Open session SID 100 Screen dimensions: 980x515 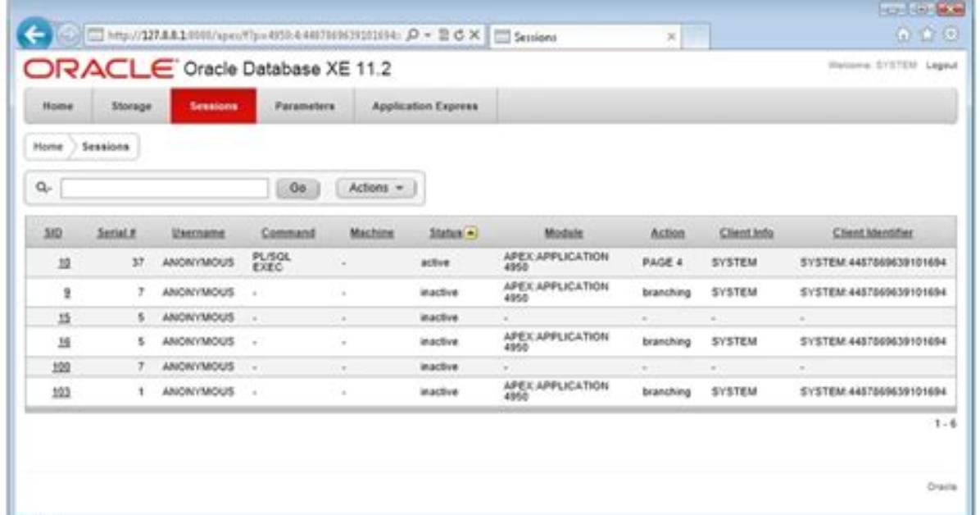coord(61,367)
